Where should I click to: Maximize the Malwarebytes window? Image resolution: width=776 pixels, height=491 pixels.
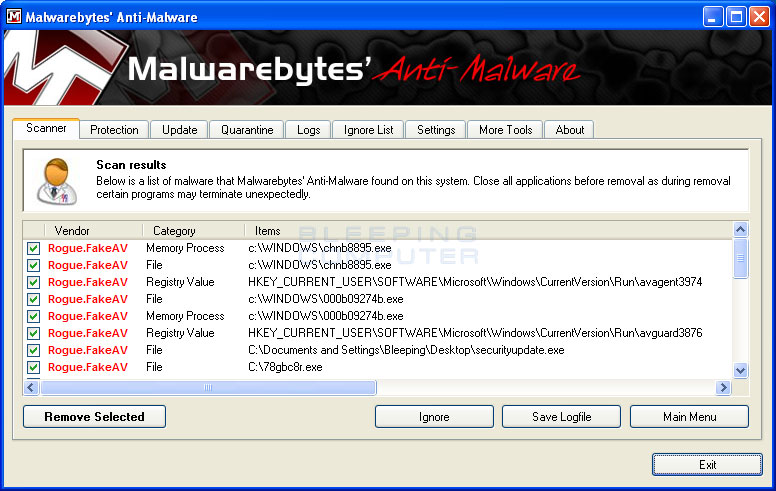point(736,17)
